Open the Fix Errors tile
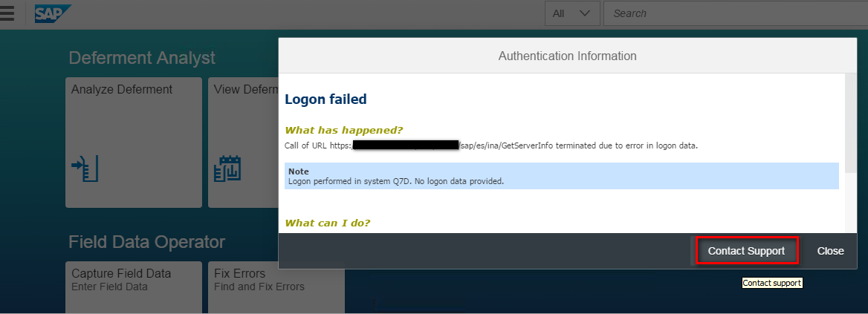This screenshot has height=314, width=868. pos(276,287)
